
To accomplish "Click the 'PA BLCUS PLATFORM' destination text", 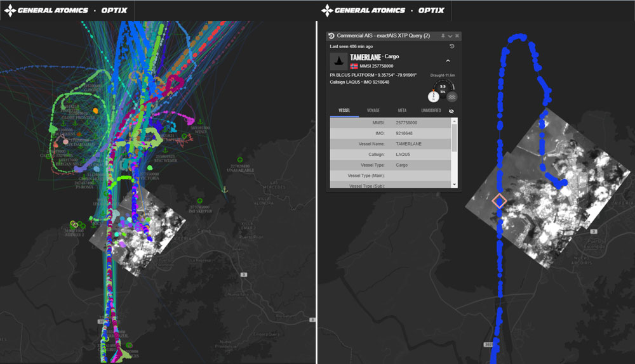I will [352, 75].
